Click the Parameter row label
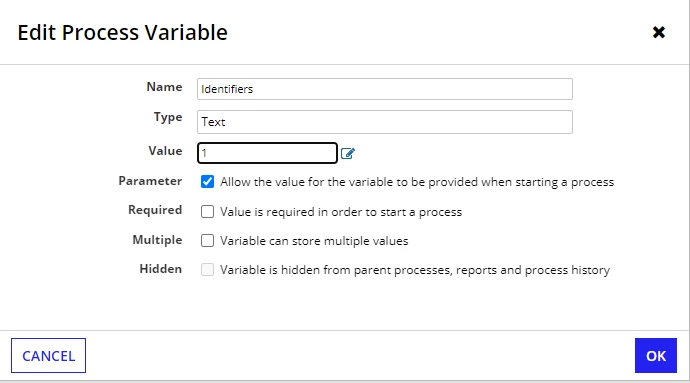 [150, 181]
